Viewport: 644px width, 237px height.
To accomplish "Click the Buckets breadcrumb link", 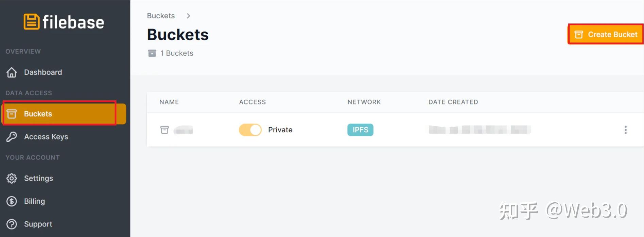I will pyautogui.click(x=161, y=16).
